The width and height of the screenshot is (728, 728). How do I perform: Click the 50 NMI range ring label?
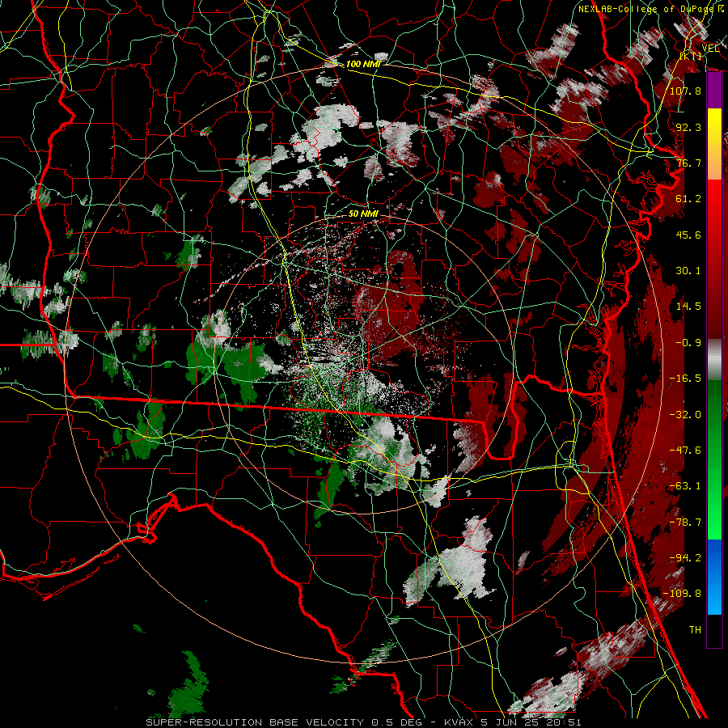pyautogui.click(x=363, y=214)
